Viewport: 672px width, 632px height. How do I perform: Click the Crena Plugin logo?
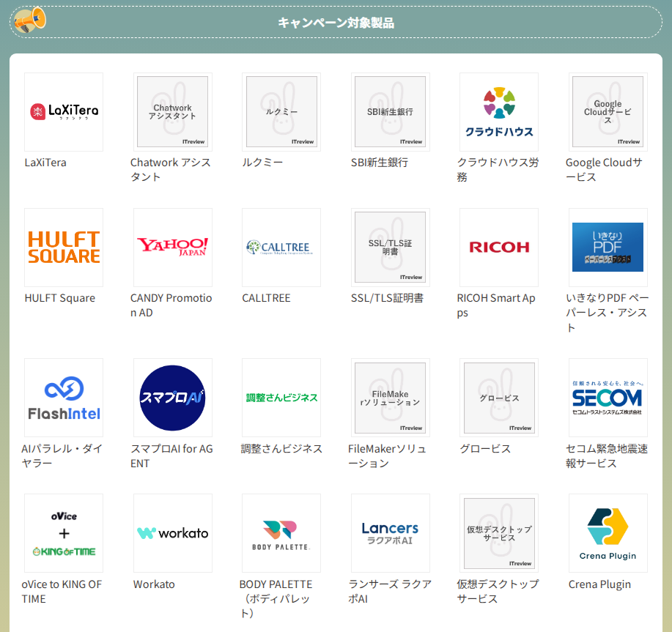click(x=608, y=533)
